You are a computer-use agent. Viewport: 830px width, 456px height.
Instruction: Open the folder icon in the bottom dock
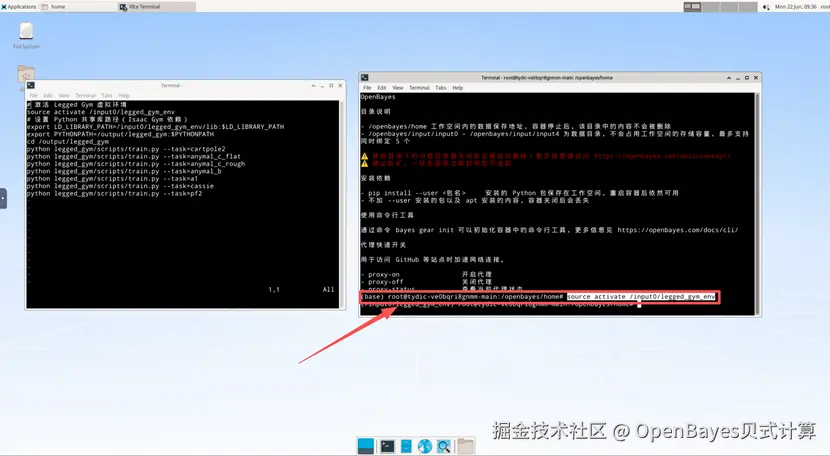(466, 446)
